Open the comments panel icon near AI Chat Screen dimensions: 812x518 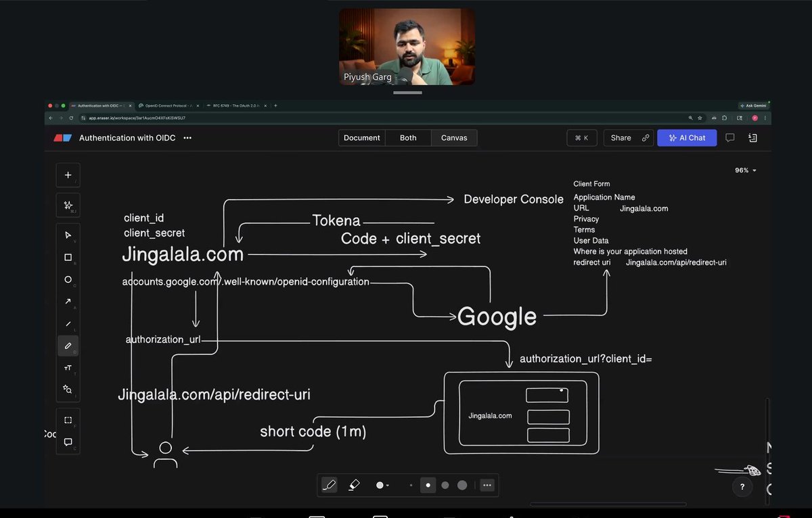click(730, 138)
